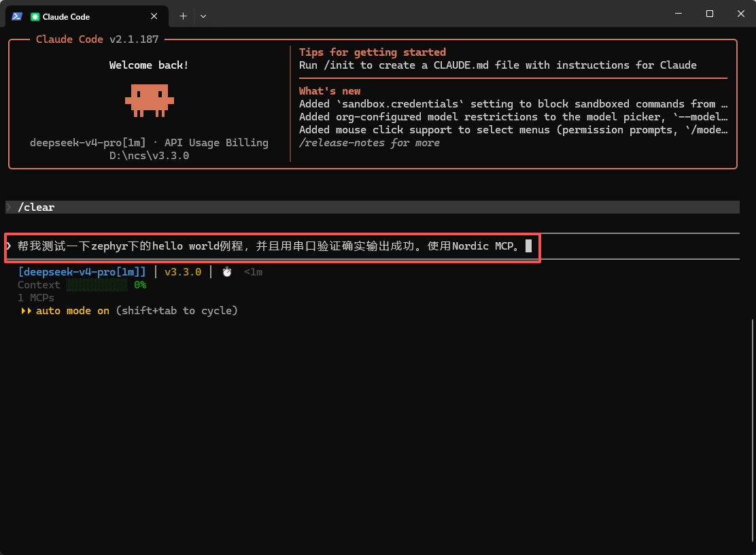This screenshot has height=555, width=756.
Task: Click the green Claude Code tab icon
Action: tap(35, 17)
